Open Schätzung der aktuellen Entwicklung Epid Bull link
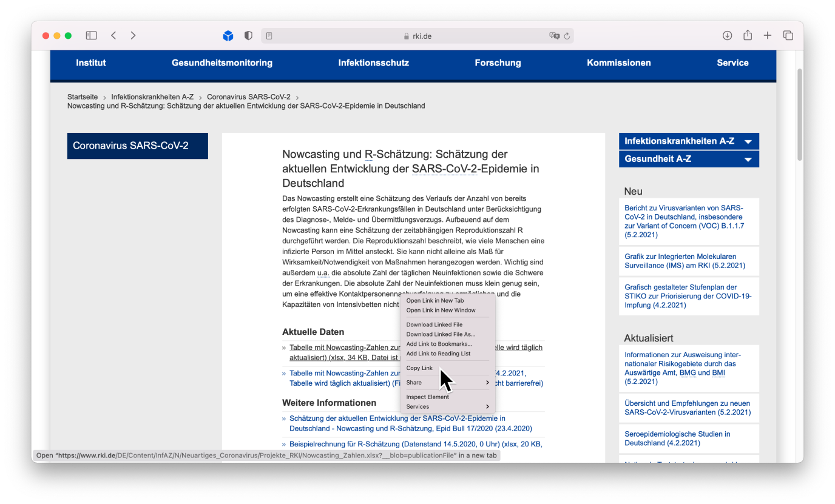The image size is (835, 504). click(x=411, y=423)
